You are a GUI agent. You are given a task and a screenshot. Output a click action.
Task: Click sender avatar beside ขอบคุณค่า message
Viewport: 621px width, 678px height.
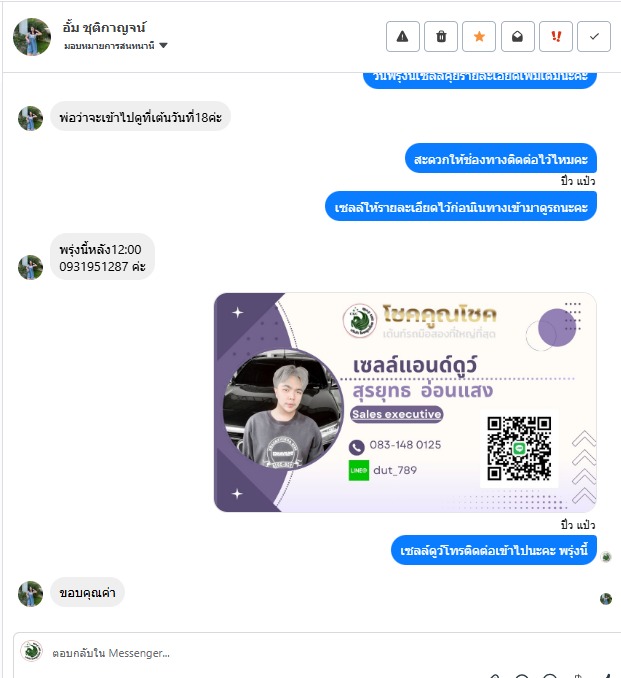tap(30, 594)
